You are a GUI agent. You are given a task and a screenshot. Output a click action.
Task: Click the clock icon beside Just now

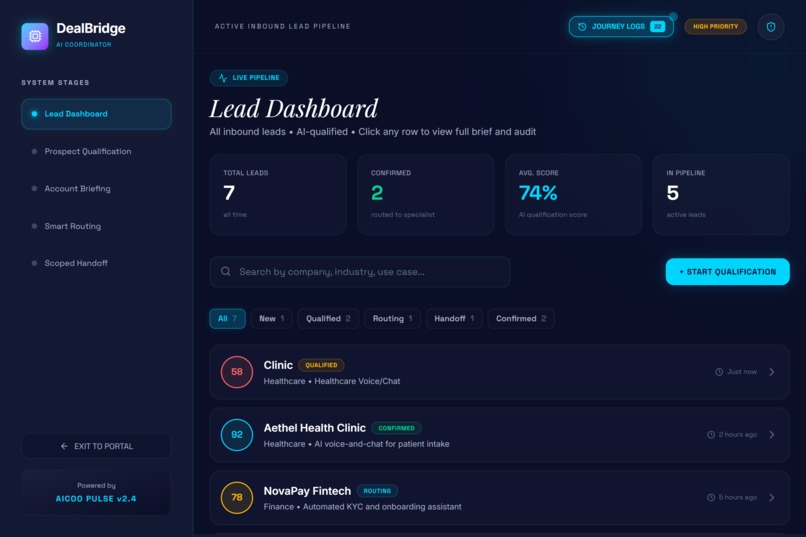coord(719,372)
